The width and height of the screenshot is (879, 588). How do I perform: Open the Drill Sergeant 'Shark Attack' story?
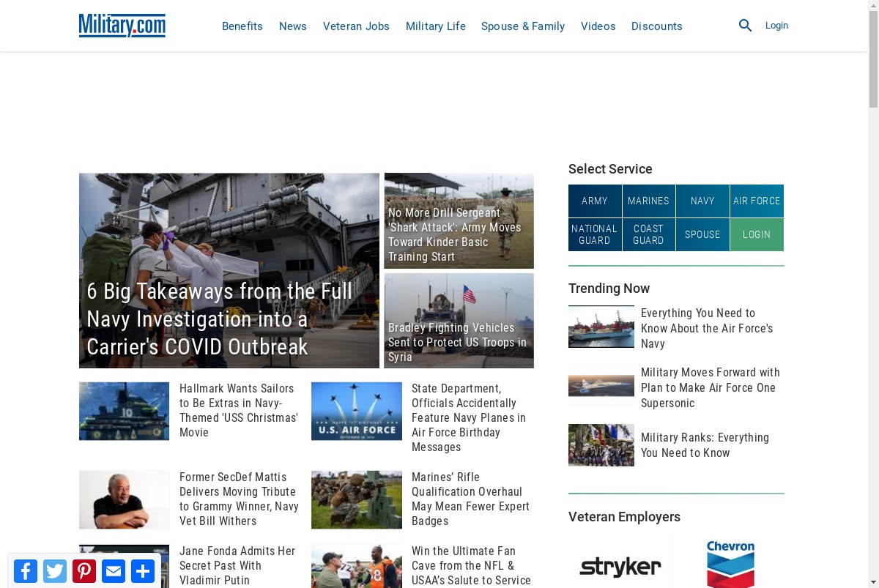pos(459,220)
